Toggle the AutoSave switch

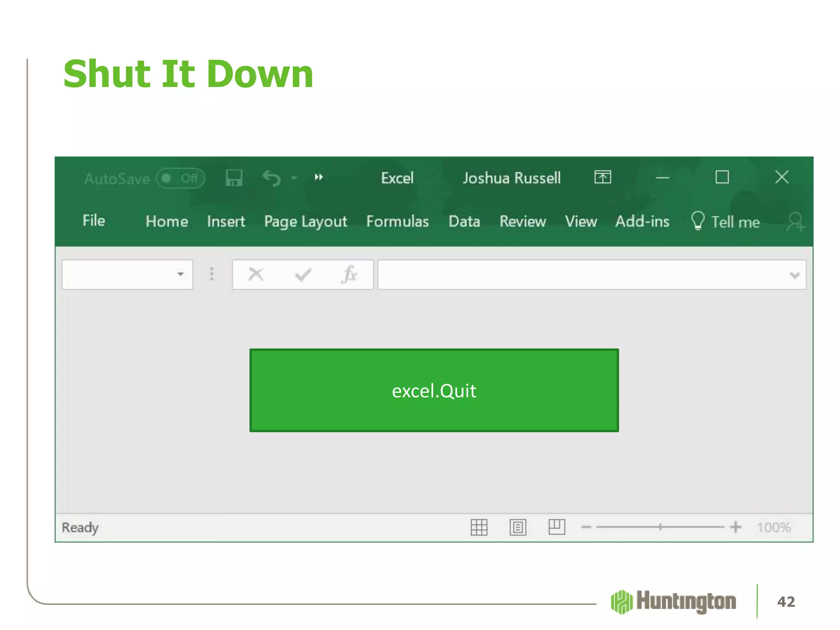click(180, 178)
